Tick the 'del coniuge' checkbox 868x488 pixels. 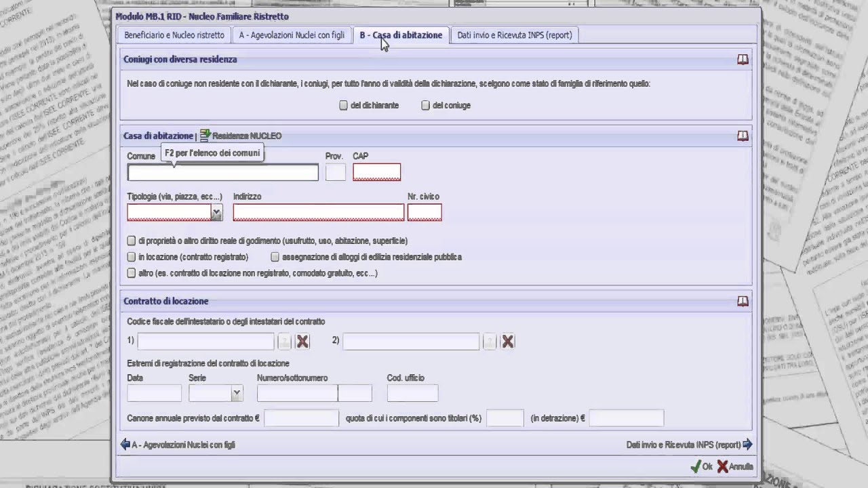pyautogui.click(x=425, y=105)
